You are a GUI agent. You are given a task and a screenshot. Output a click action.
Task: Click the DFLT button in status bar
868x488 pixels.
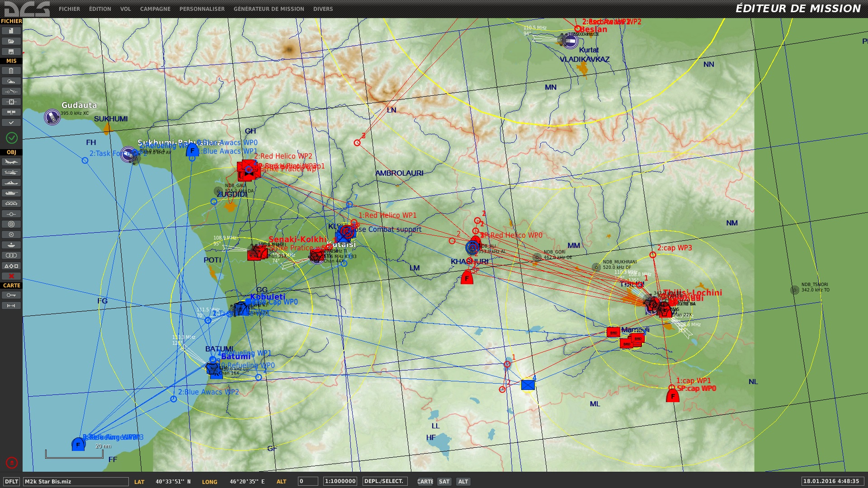12,482
